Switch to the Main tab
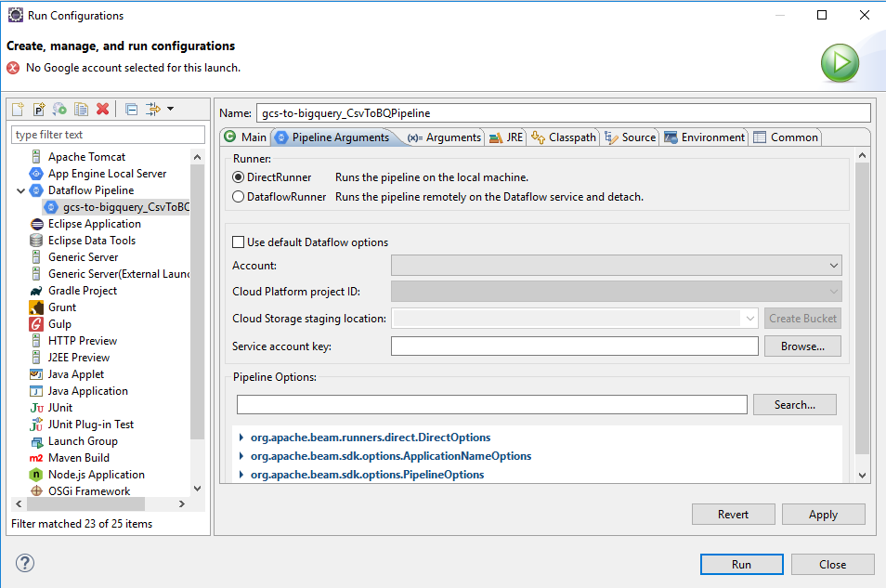The image size is (886, 588). (246, 137)
